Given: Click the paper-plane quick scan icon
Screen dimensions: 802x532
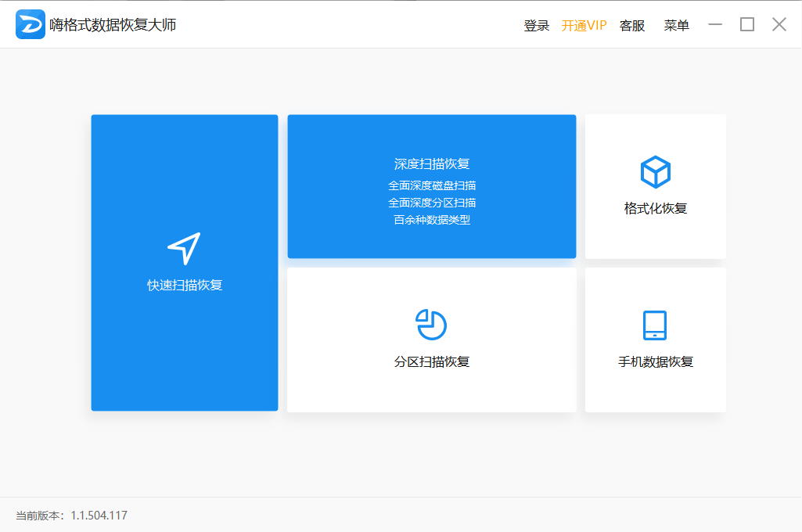Looking at the screenshot, I should (184, 248).
